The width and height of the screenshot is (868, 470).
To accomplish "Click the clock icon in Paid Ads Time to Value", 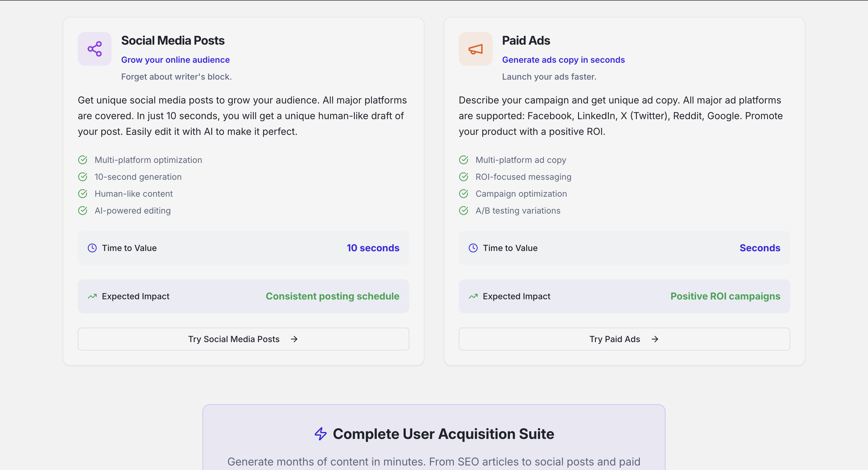I will 473,248.
